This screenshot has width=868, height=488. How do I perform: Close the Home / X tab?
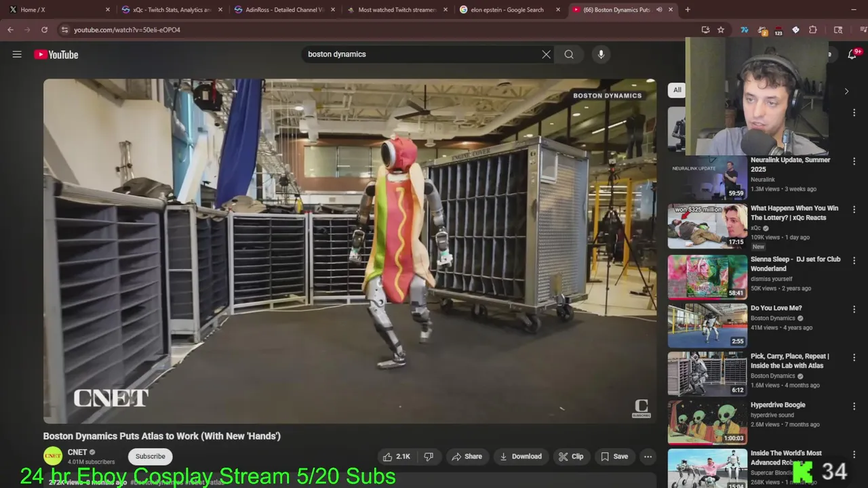click(107, 9)
